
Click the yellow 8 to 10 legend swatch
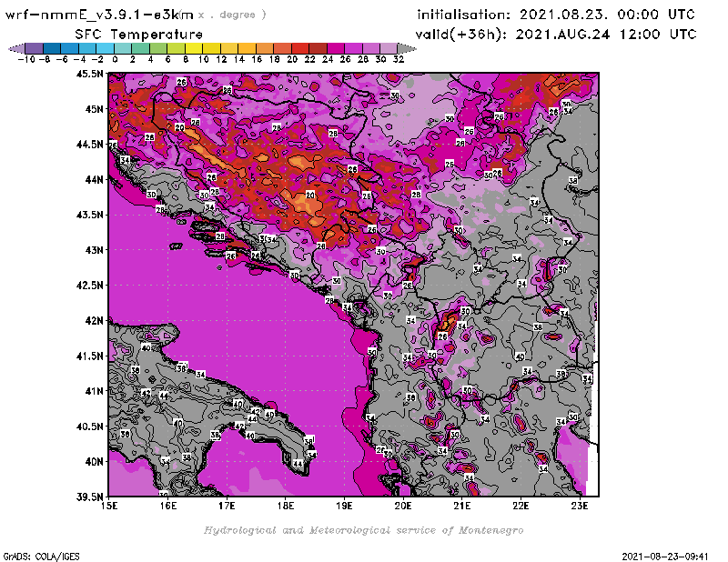tap(194, 48)
